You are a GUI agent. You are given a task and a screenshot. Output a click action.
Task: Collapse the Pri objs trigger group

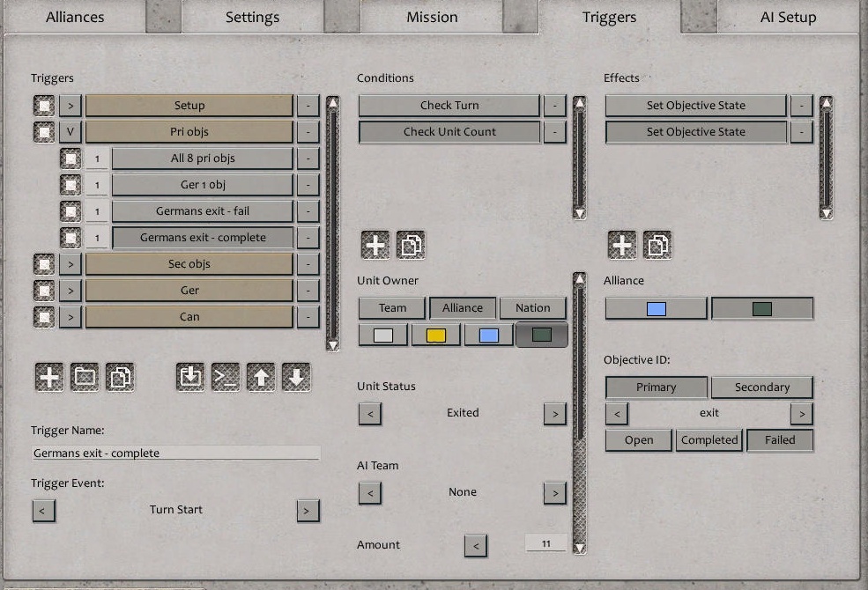[68, 131]
